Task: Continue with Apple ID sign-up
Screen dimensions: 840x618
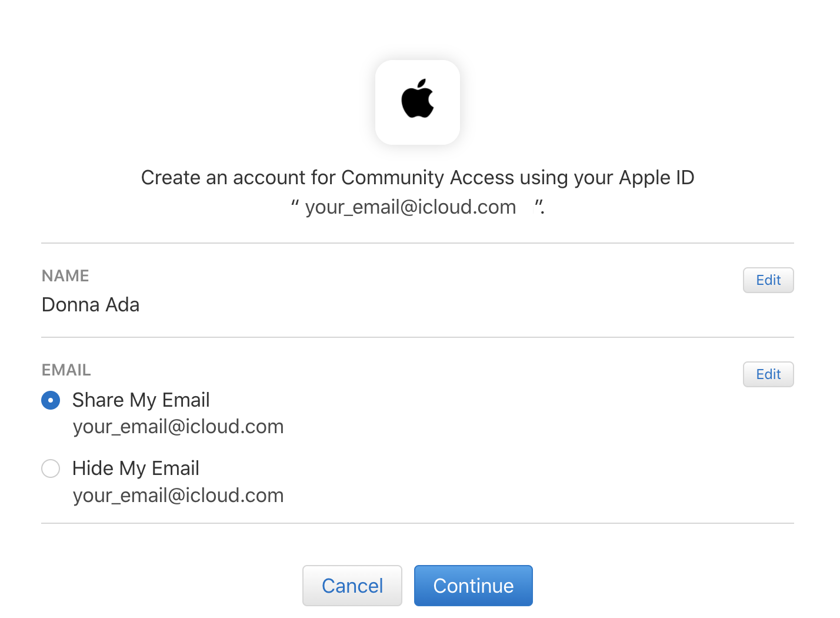Action: [x=474, y=586]
